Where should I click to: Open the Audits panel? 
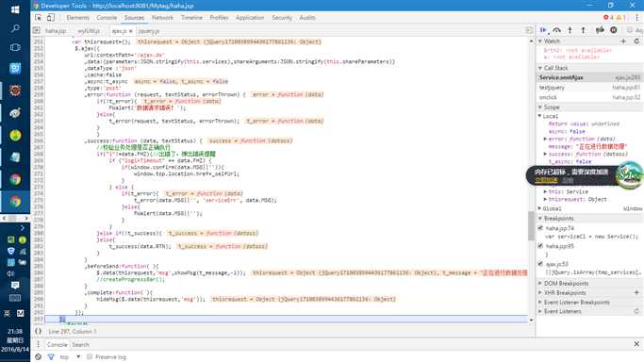point(307,18)
